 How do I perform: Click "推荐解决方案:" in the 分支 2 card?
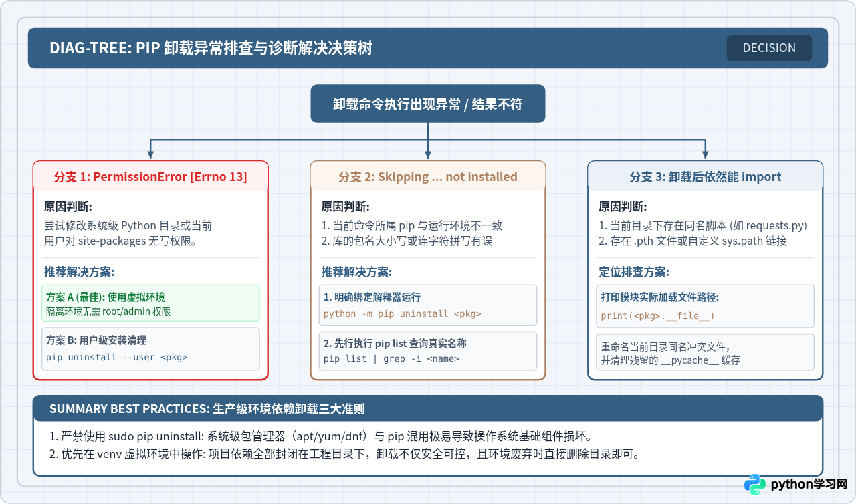[356, 272]
